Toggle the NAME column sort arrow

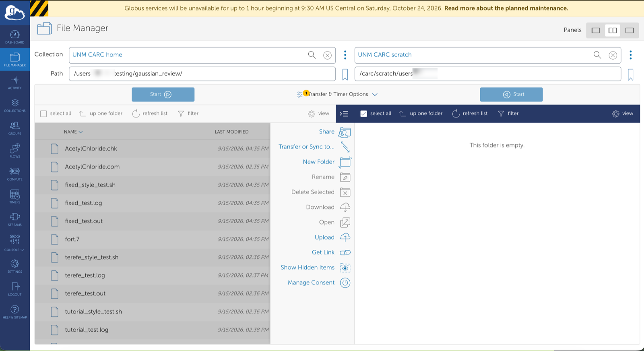tap(80, 132)
